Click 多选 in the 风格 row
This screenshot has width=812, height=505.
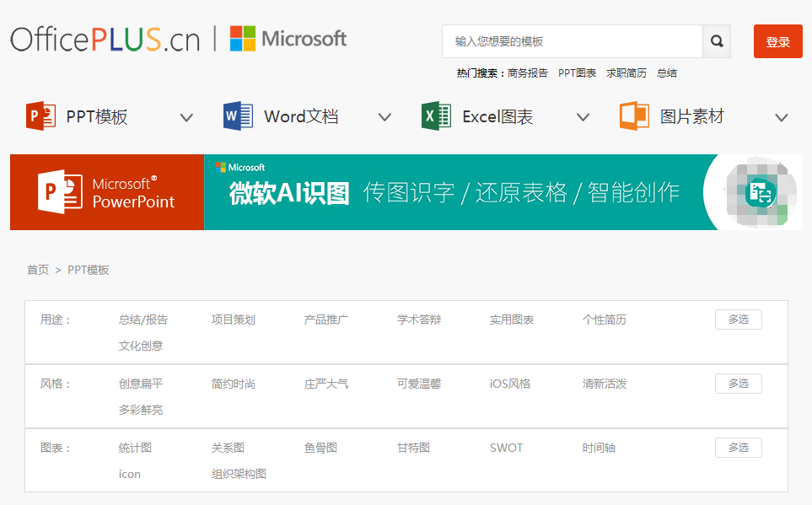(739, 384)
